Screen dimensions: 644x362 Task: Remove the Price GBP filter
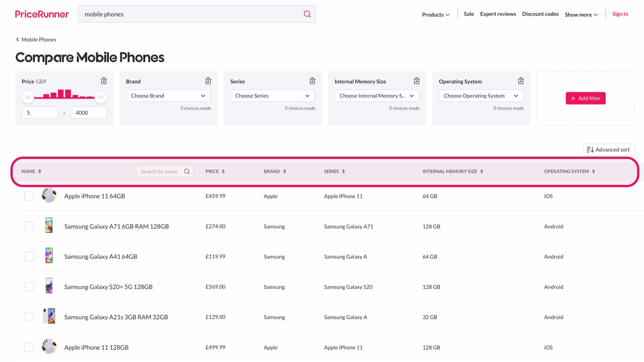(x=104, y=81)
